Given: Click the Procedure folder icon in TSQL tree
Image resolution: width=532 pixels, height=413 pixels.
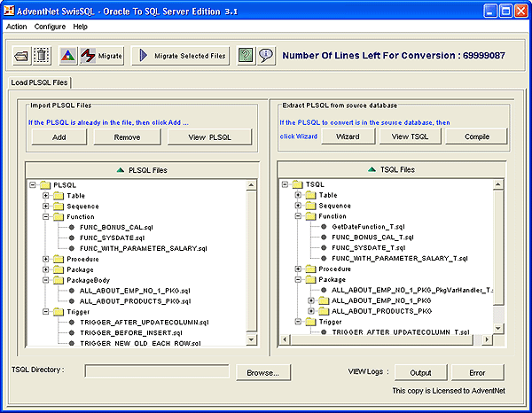Looking at the screenshot, I should [x=310, y=269].
